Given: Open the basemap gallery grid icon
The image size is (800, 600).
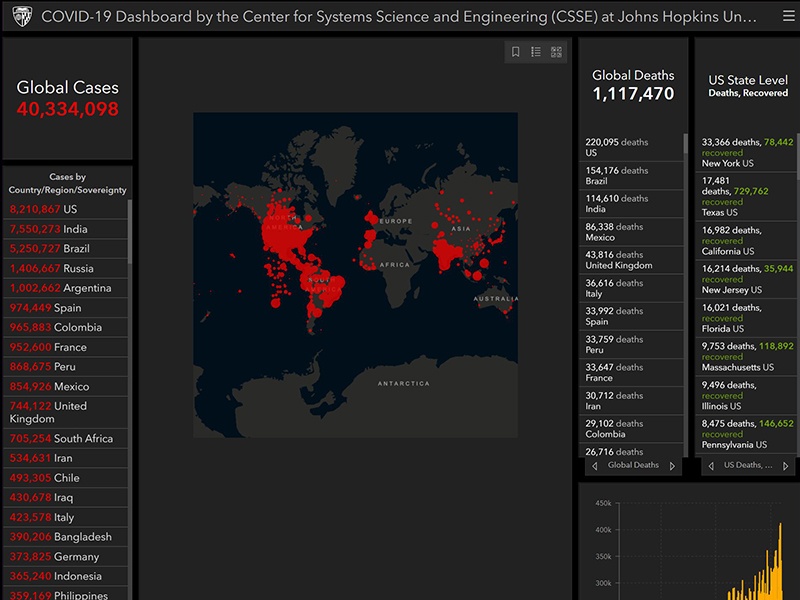Looking at the screenshot, I should (556, 52).
